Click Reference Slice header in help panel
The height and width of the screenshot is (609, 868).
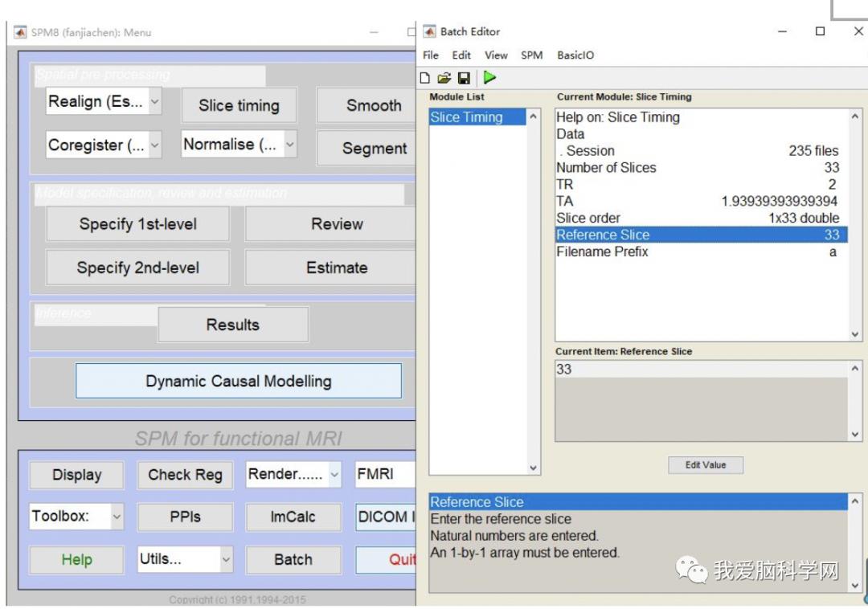coord(638,502)
